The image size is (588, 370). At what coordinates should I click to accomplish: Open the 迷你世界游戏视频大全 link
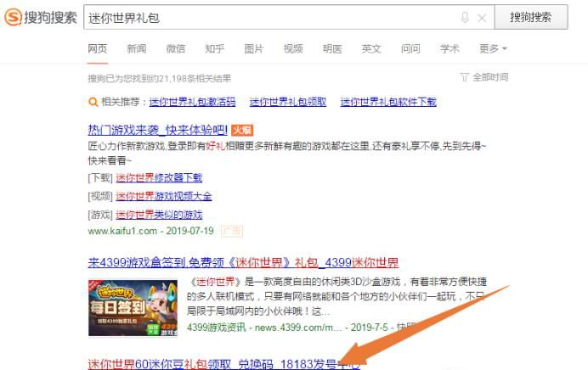[x=164, y=196]
